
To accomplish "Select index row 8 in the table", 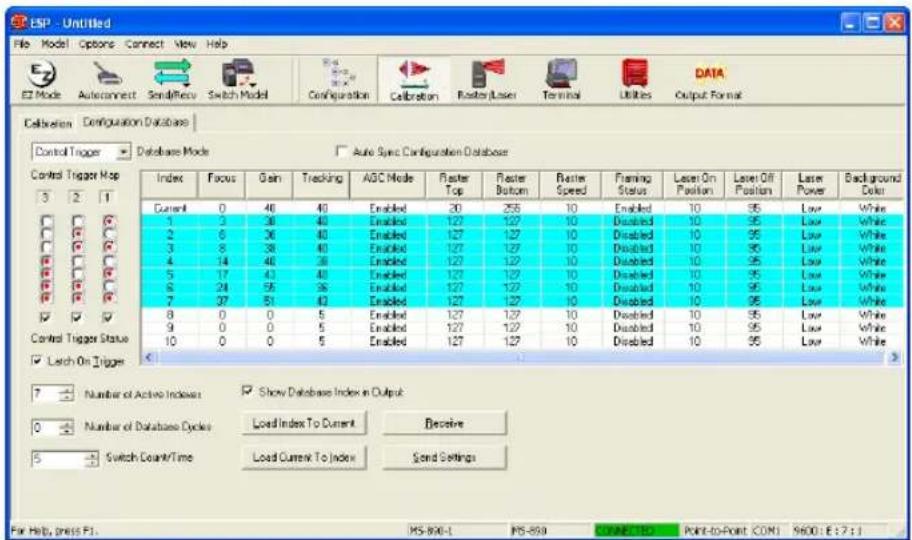I will click(x=522, y=315).
